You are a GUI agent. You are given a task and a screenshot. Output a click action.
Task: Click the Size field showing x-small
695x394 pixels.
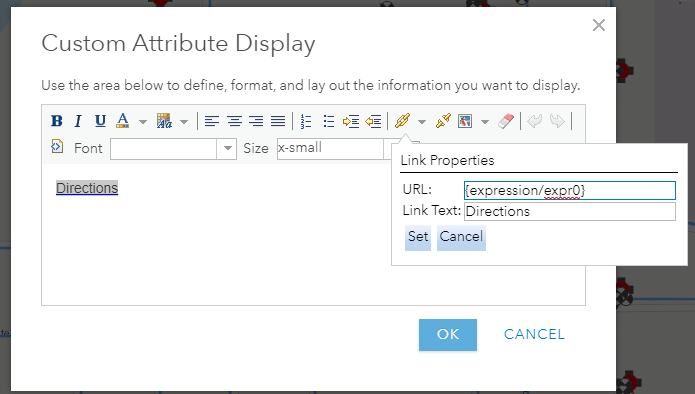(330, 148)
